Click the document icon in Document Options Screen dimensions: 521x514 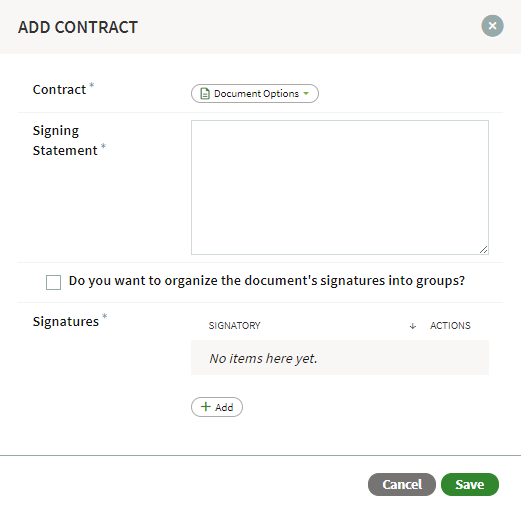(x=205, y=94)
